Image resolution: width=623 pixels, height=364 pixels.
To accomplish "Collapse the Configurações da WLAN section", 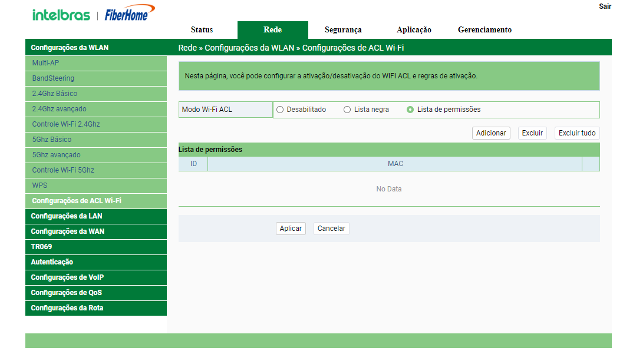I will [x=96, y=48].
